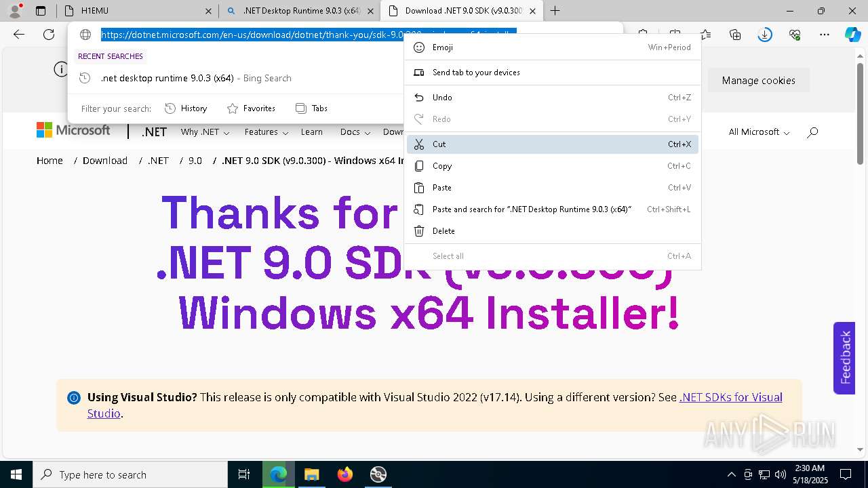
Task: Open the volume tray icon
Action: pyautogui.click(x=781, y=474)
